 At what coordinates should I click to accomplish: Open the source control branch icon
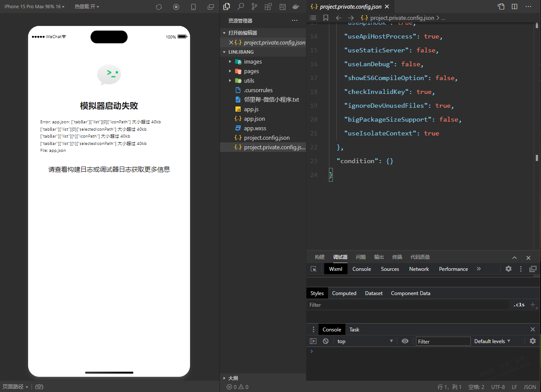(254, 6)
